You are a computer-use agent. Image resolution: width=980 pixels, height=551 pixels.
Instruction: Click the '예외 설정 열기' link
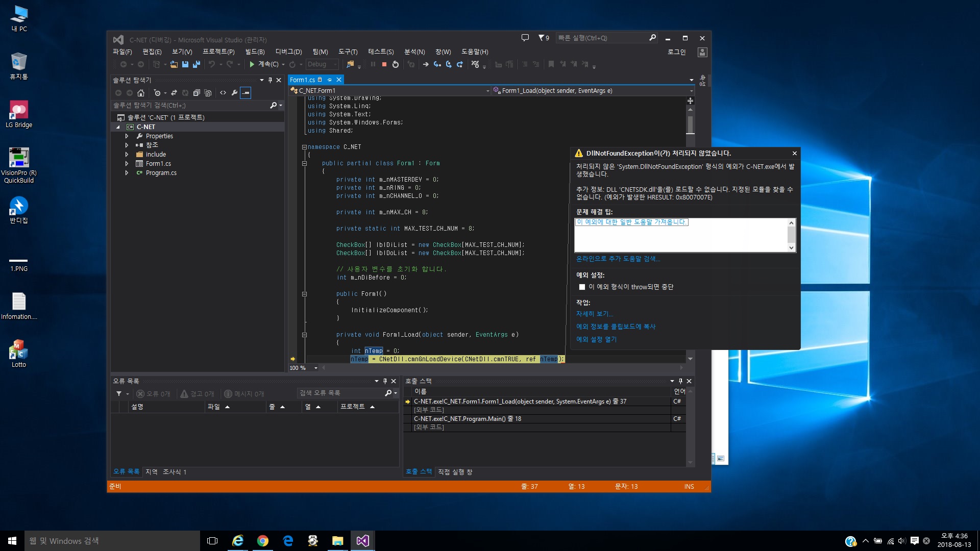597,339
